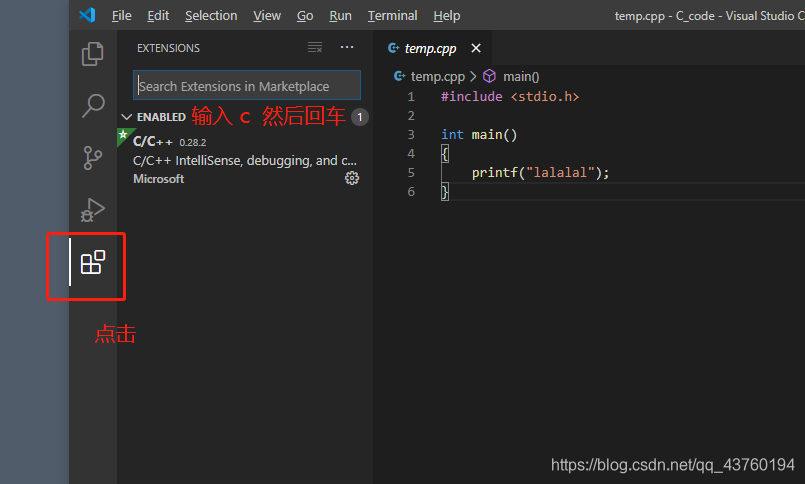Image resolution: width=805 pixels, height=484 pixels.
Task: Click the EXTENSIONS panel title
Action: click(x=168, y=48)
